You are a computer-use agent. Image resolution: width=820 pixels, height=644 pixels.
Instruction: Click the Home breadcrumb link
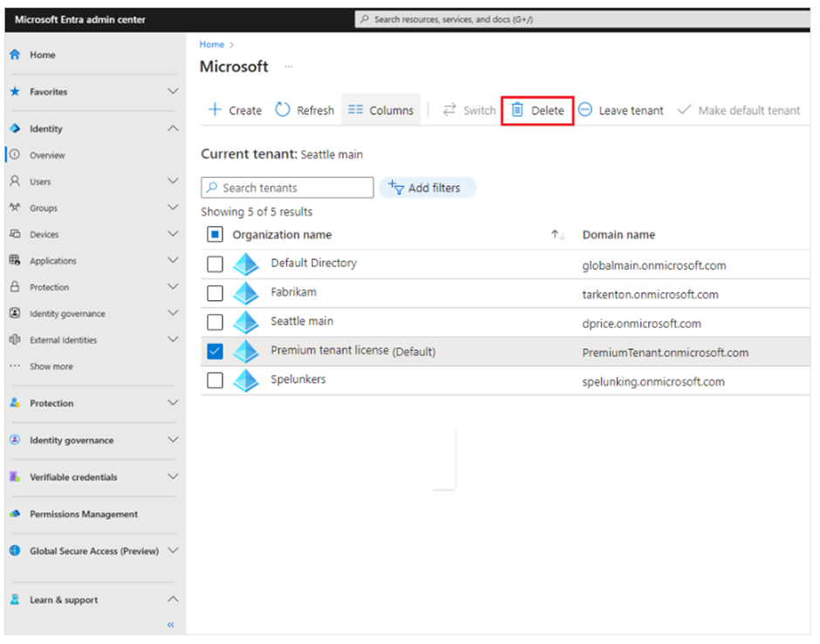tap(211, 45)
